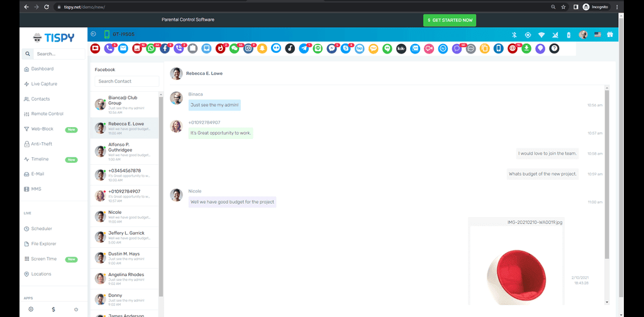The width and height of the screenshot is (644, 317).
Task: Open the Skype icon
Action: click(345, 48)
